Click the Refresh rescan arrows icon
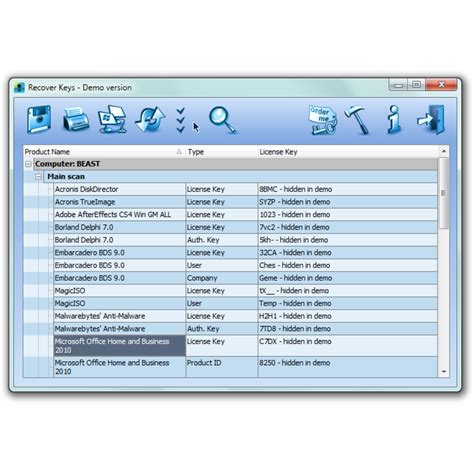The image size is (474, 474). click(150, 119)
